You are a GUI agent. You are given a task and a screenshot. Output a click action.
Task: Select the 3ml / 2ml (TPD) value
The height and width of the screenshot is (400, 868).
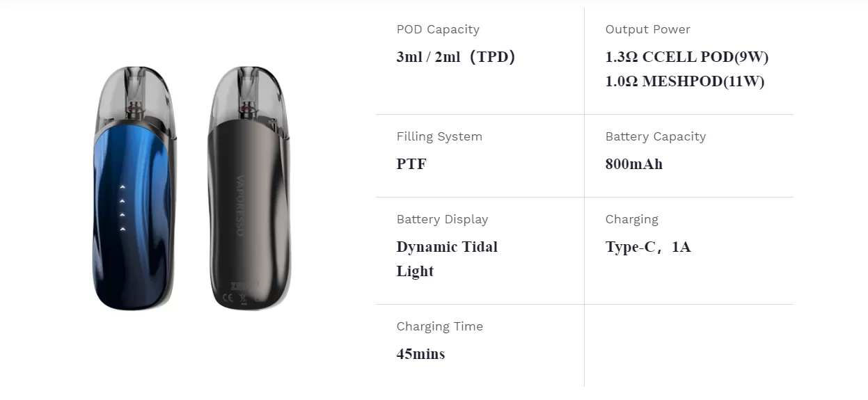point(456,57)
